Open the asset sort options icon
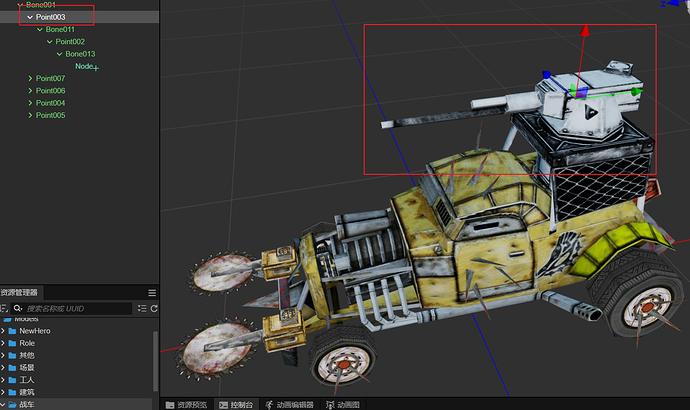Viewport: 690px width, 410px height. (x=4, y=308)
